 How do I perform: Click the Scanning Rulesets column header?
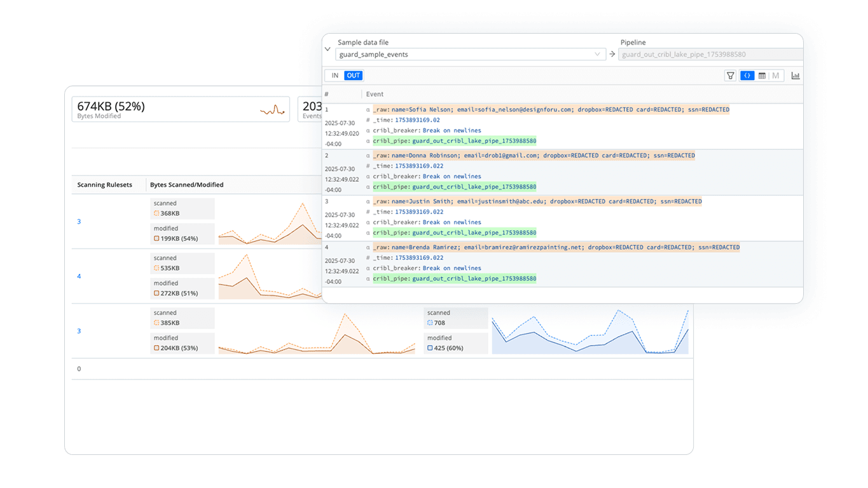(105, 185)
